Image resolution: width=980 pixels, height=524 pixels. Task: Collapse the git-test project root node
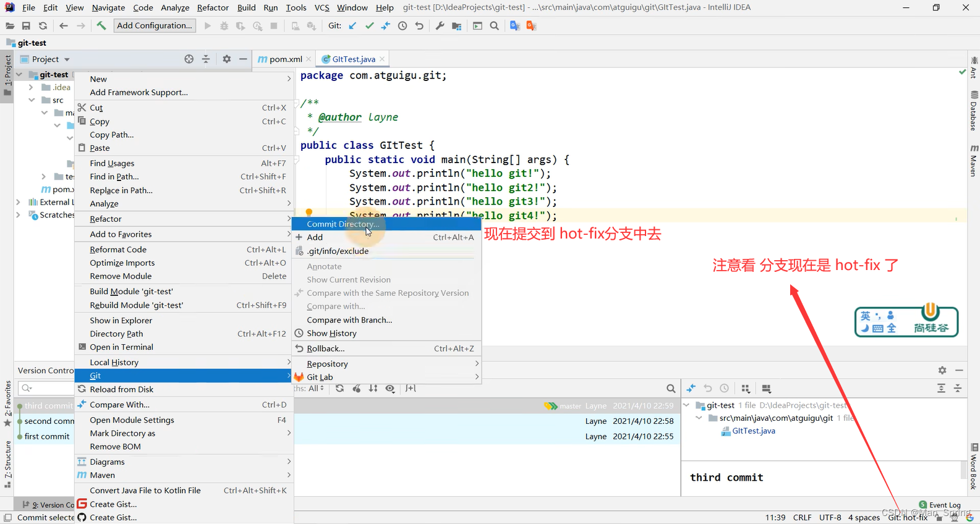tap(19, 75)
